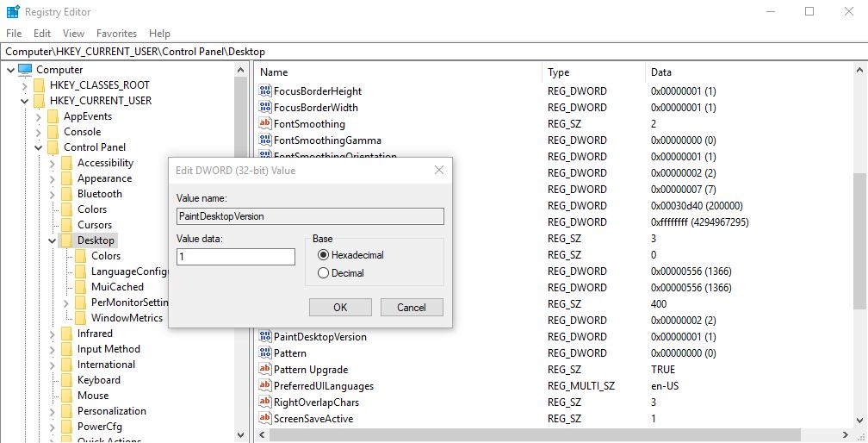Viewport: 868px width, 443px height.
Task: Click the Registry Editor app icon
Action: 13,11
